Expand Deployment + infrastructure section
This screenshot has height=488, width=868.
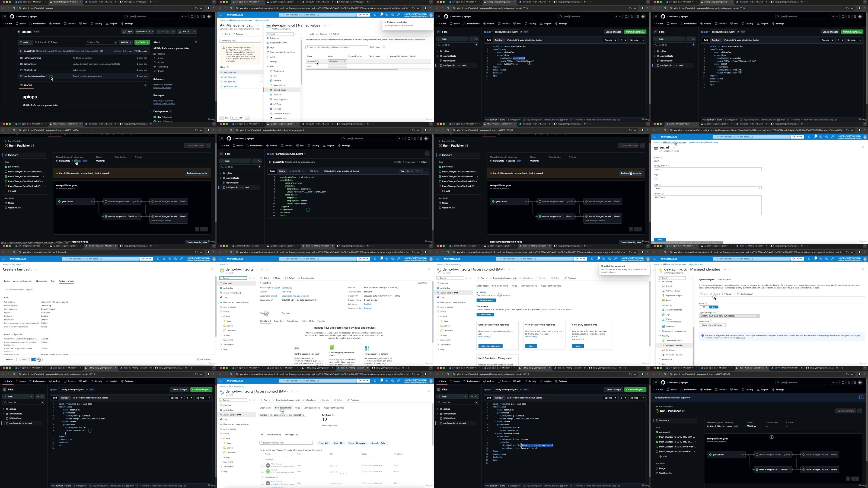coord(660,331)
